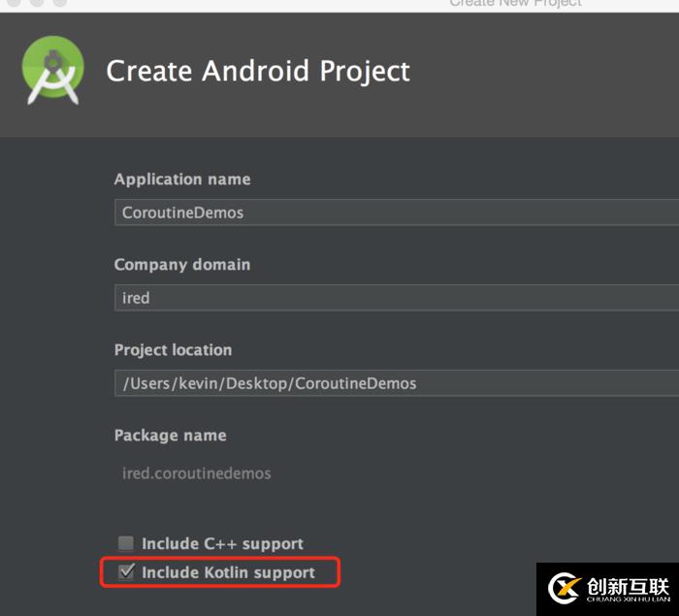The image size is (679, 616).
Task: Click the Application name label
Action: pyautogui.click(x=182, y=178)
